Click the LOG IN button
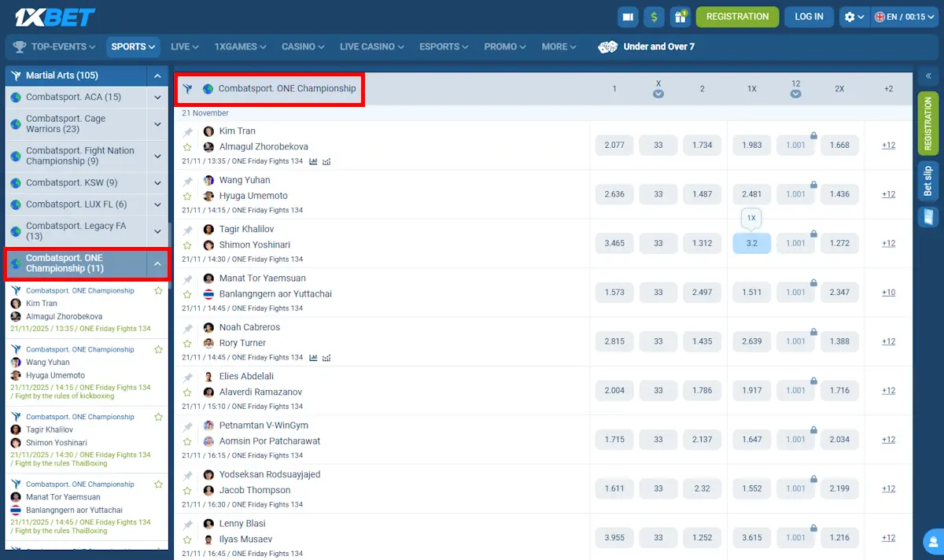Image resolution: width=944 pixels, height=560 pixels. pos(809,17)
